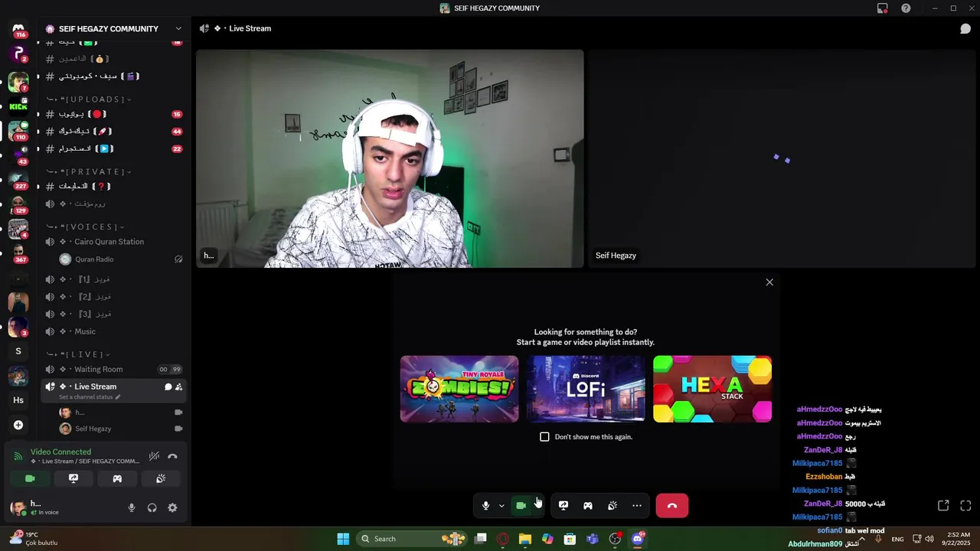Image resolution: width=980 pixels, height=551 pixels.
Task: Start an activity from call bar controller icon
Action: pos(588,506)
